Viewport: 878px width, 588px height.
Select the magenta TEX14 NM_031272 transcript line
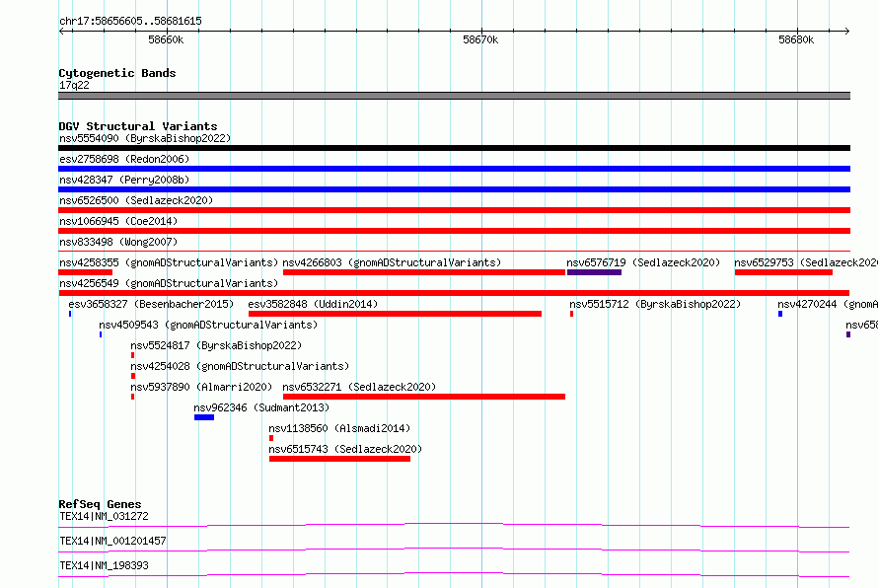point(454,525)
